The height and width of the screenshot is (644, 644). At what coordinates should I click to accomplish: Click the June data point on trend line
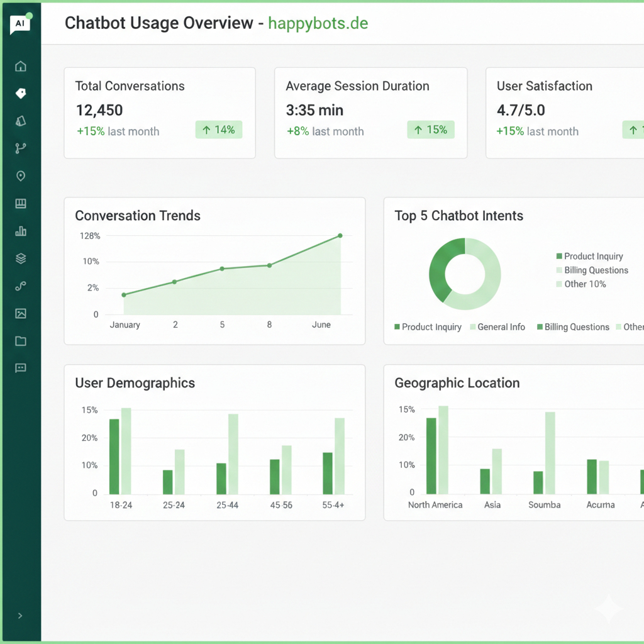(x=340, y=236)
